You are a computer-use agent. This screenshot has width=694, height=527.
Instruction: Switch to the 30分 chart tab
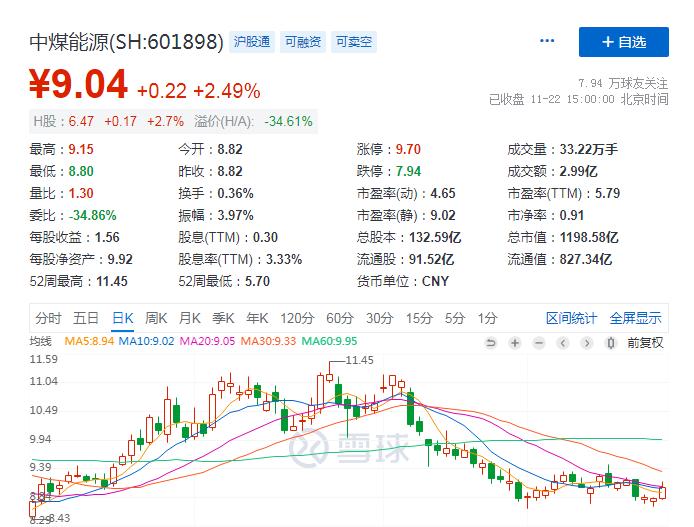(379, 318)
